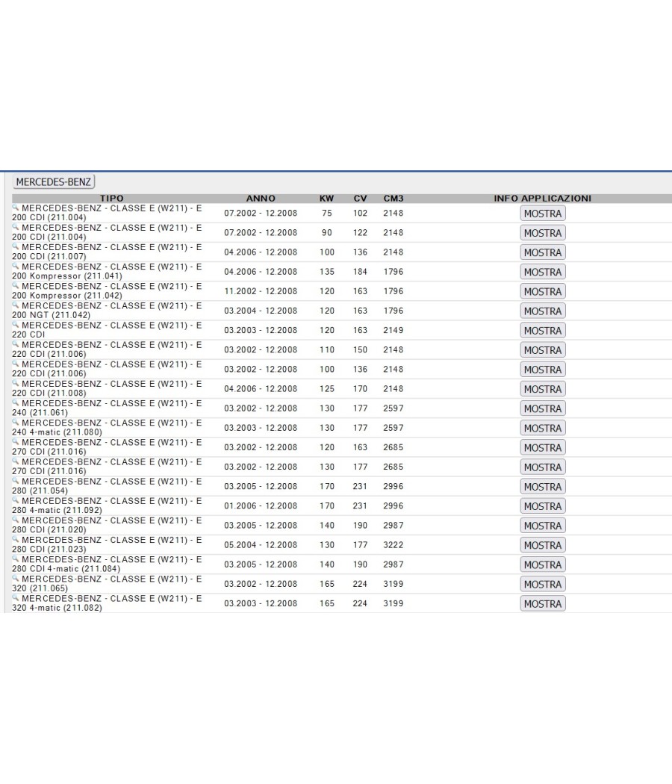Open magnifier icon for E 320 4-matic (211.082)
Screen dimensions: 672x784
[x=16, y=597]
